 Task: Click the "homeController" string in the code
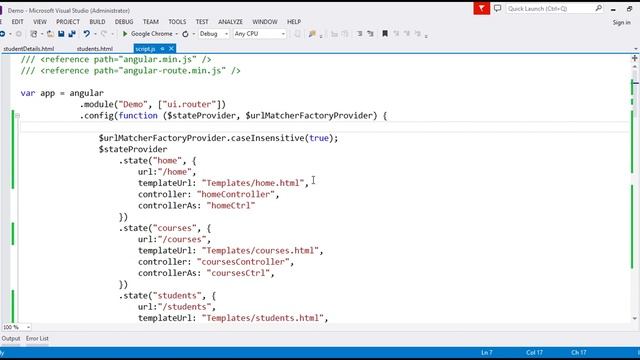click(236, 194)
